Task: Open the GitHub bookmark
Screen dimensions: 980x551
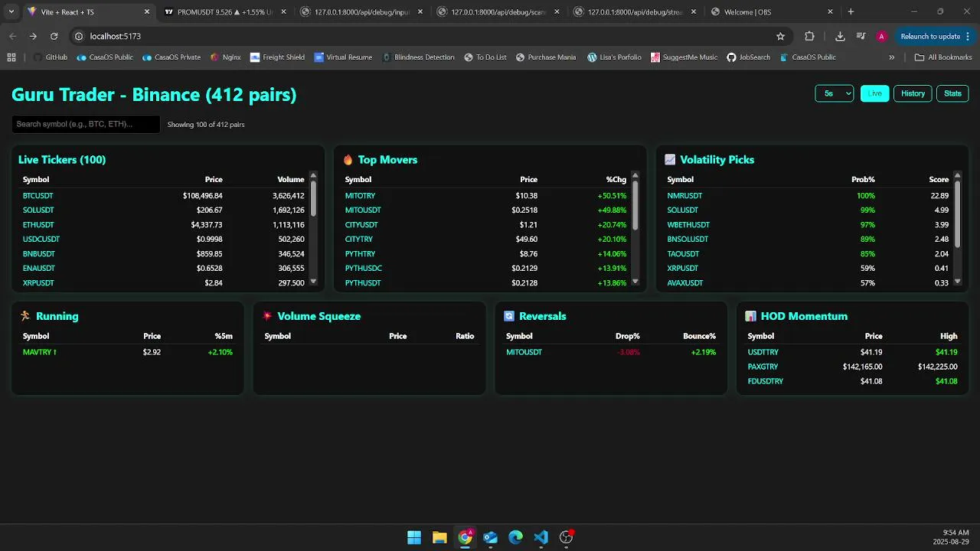Action: (50, 57)
